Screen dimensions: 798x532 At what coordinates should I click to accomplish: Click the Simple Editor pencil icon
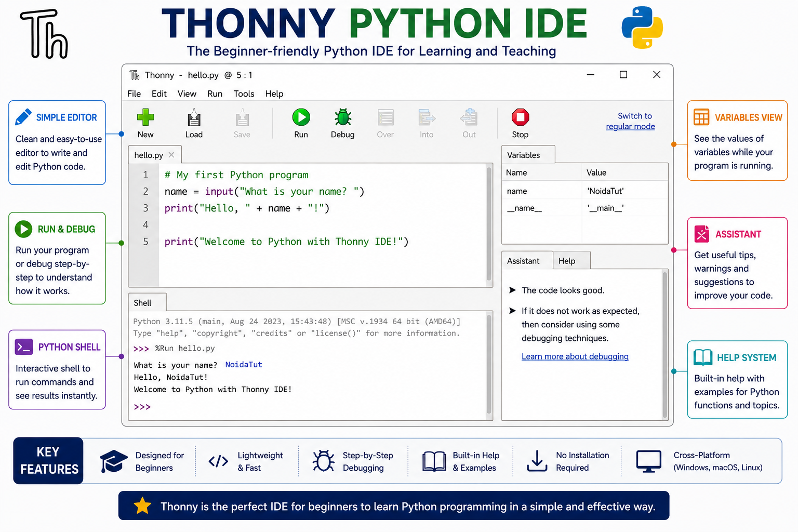pos(23,117)
